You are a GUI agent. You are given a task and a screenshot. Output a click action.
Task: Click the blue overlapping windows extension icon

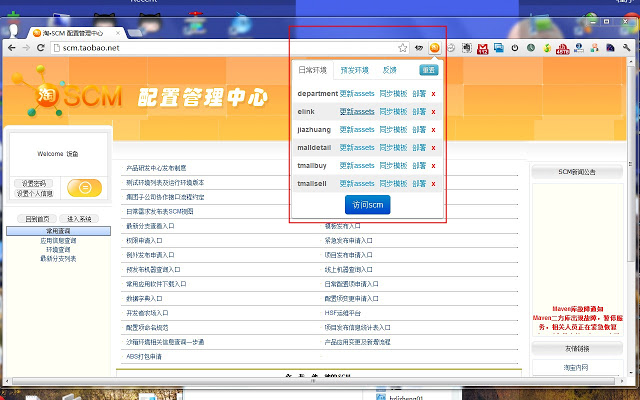498,48
